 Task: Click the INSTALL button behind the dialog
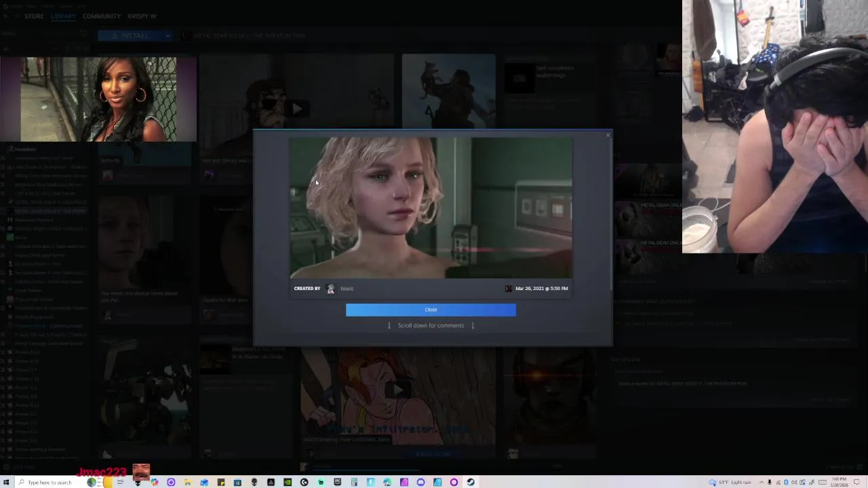[130, 35]
